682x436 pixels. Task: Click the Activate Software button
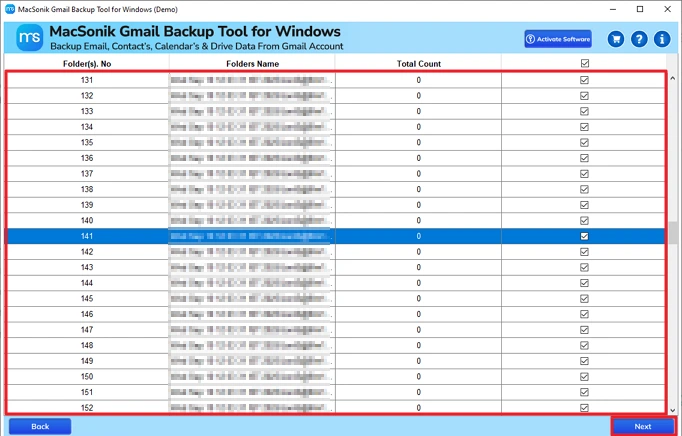coord(558,39)
